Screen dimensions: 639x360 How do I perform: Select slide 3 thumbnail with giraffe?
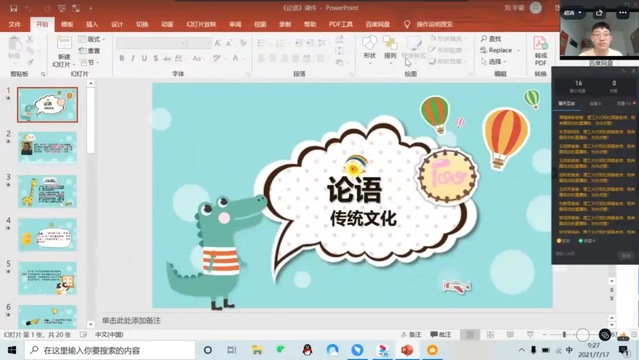click(x=47, y=191)
